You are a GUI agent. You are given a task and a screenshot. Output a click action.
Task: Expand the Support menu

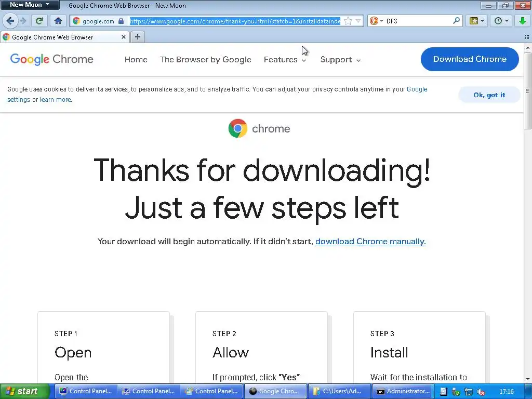[x=340, y=60]
